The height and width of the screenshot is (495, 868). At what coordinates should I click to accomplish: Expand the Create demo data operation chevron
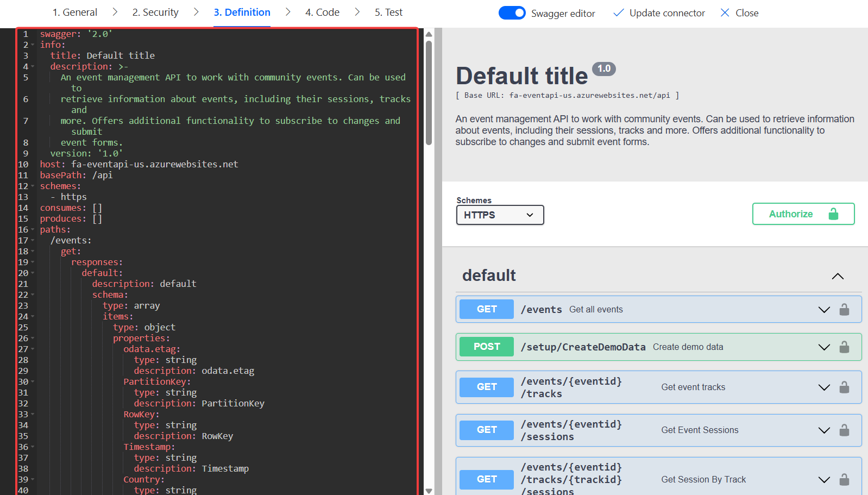[x=824, y=347]
